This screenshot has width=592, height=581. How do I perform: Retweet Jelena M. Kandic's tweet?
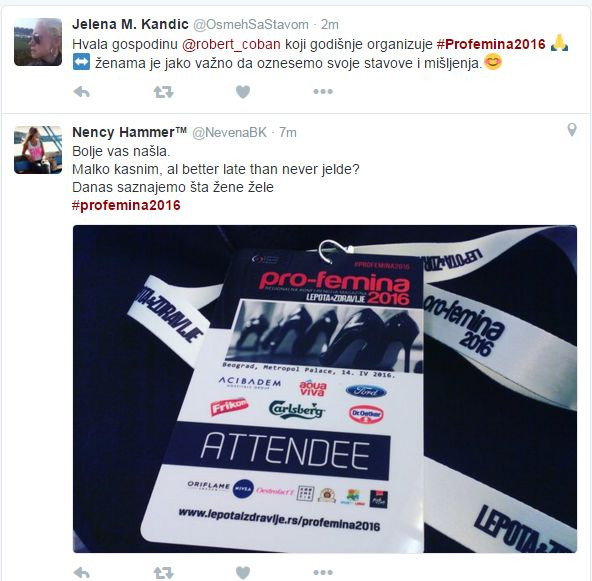click(163, 92)
